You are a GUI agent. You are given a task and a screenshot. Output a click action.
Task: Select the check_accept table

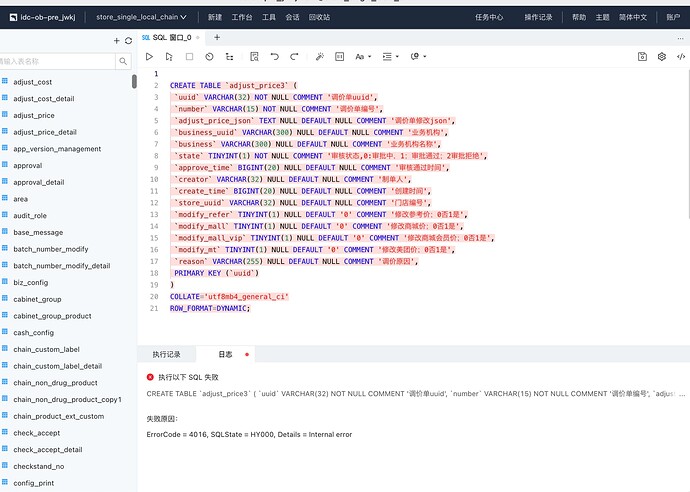point(37,433)
